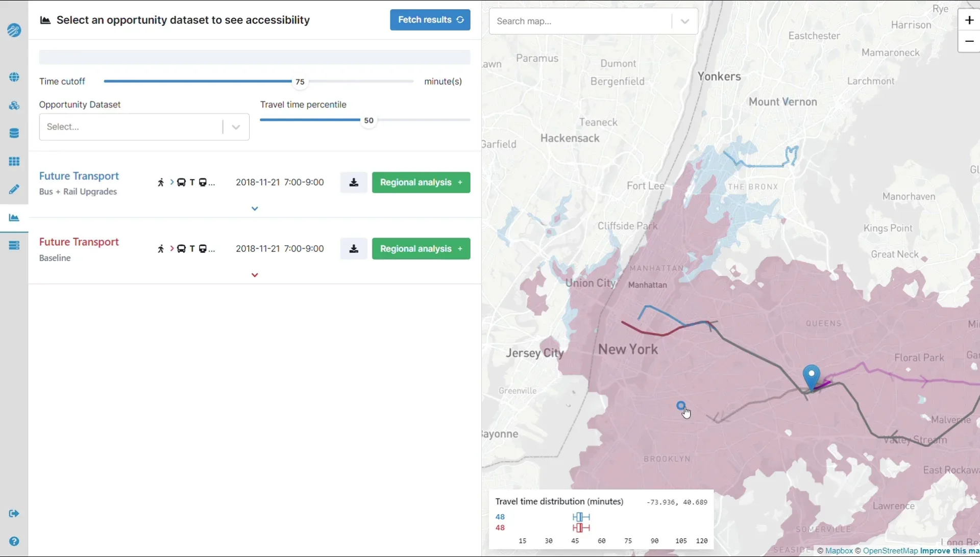Click the Improve this map link
This screenshot has width=980, height=557.
pyautogui.click(x=950, y=551)
